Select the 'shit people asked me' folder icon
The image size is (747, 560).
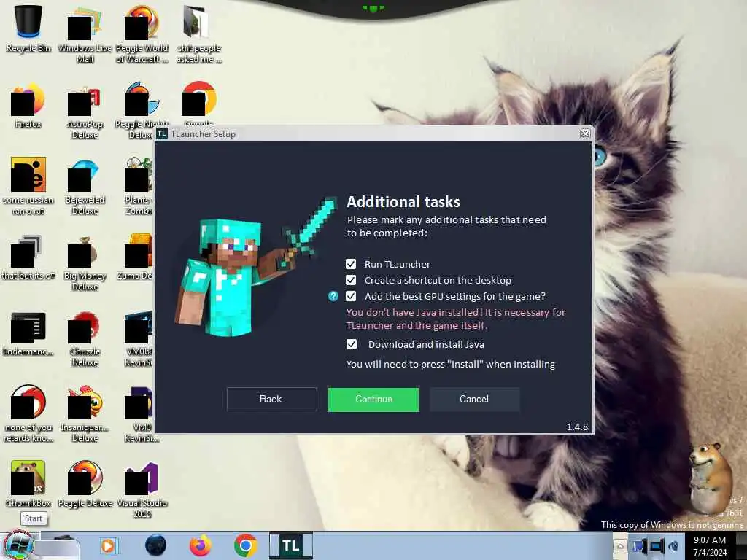pyautogui.click(x=198, y=34)
